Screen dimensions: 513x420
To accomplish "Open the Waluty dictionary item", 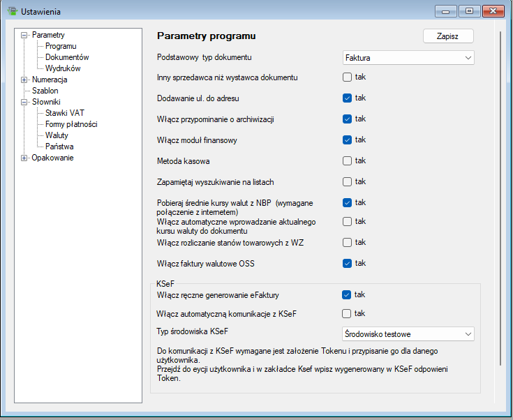I will (x=57, y=135).
